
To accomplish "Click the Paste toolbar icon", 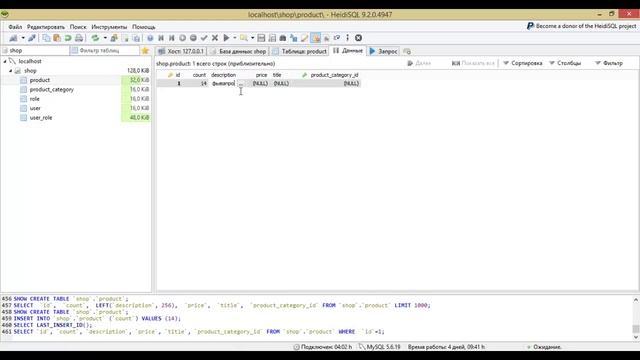I will click(57, 38).
